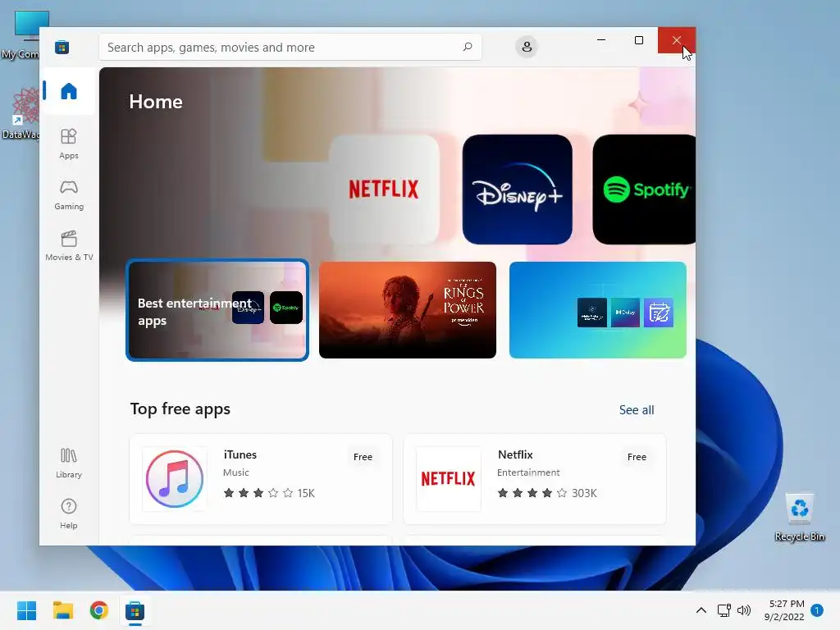Click the Top free apps heading
840x630 pixels.
click(x=180, y=409)
